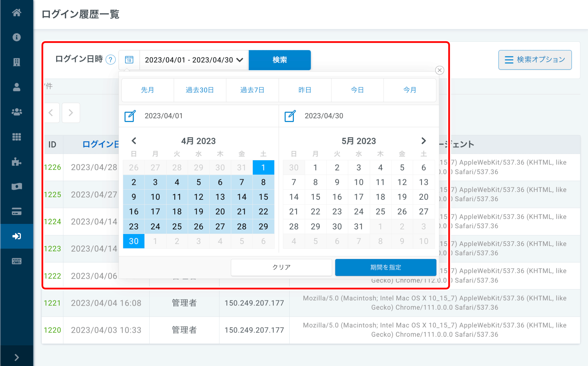The height and width of the screenshot is (366, 588).
Task: Select the 先月 preset tab
Action: click(x=148, y=90)
